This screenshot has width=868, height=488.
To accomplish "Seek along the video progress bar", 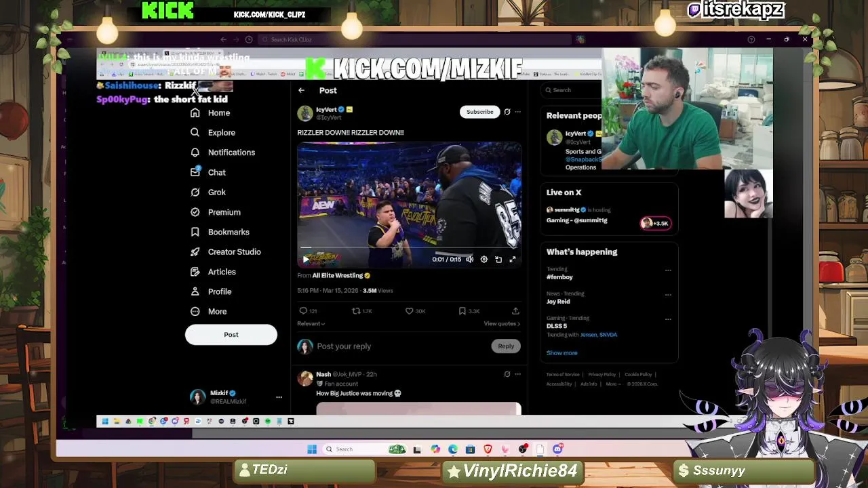I will point(409,248).
